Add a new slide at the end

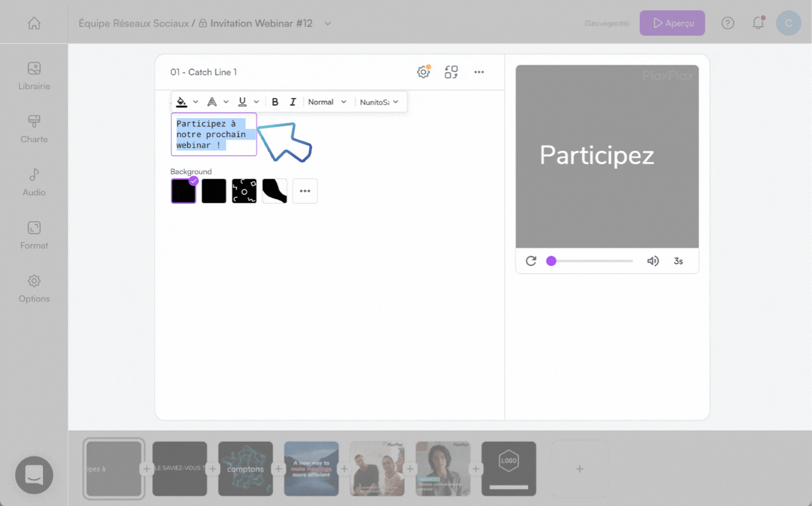click(580, 469)
